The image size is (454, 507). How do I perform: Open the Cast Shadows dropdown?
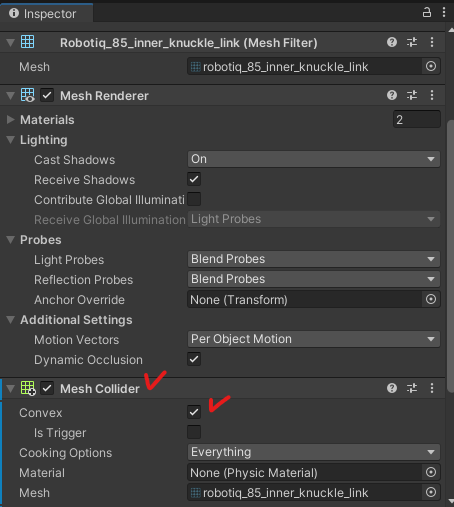pyautogui.click(x=314, y=159)
